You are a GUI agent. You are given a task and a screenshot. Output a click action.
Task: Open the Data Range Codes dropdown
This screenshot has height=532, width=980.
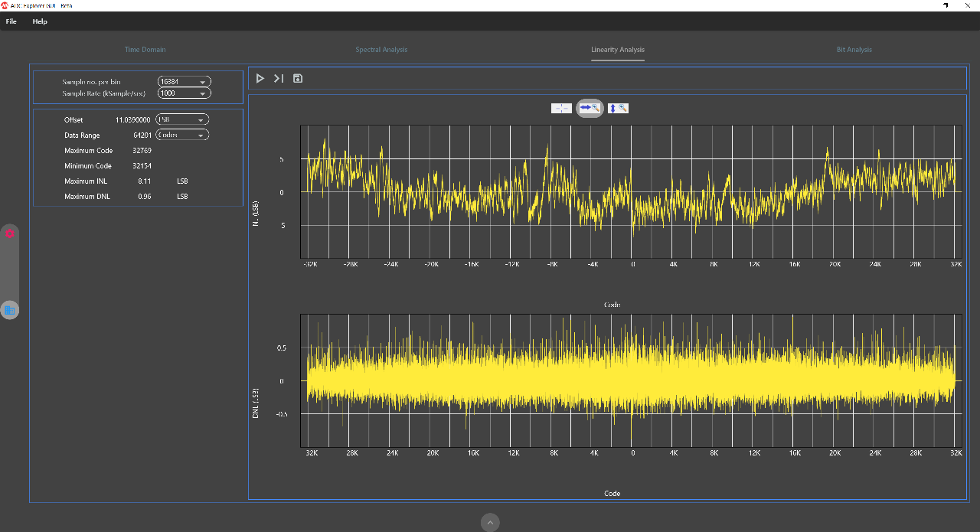click(181, 135)
